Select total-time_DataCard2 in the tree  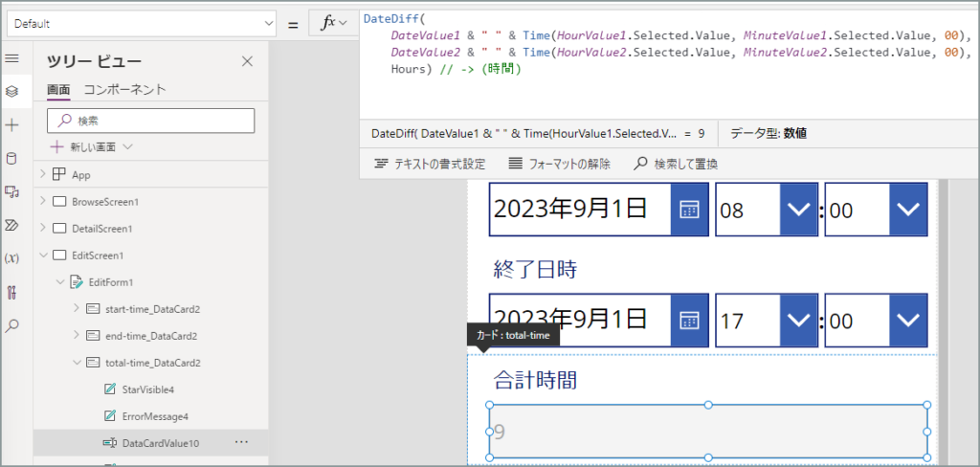pos(153,363)
